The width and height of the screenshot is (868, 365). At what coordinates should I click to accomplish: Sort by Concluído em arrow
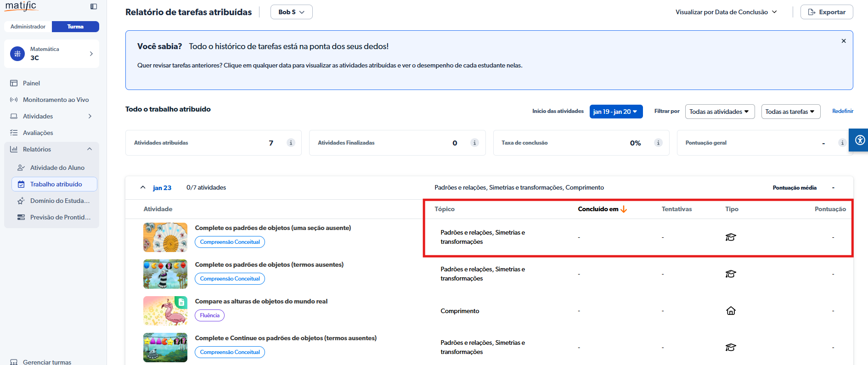click(x=624, y=209)
